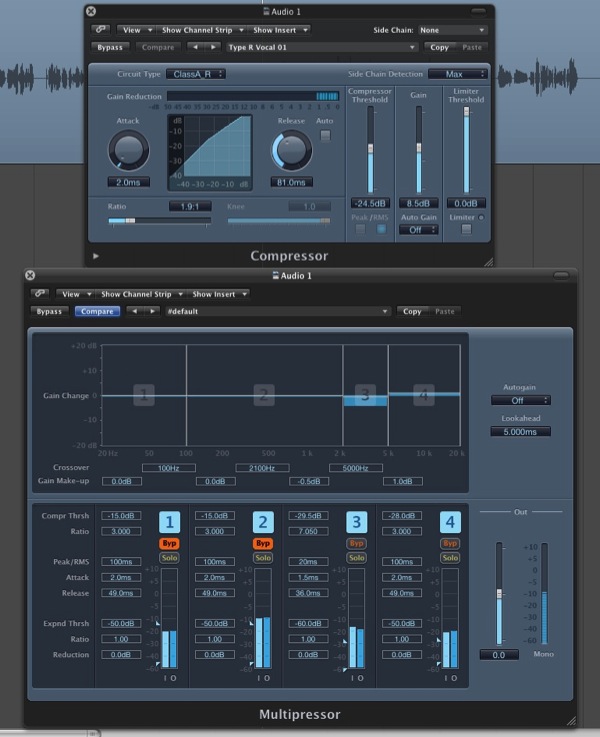Click band 3 Compr Thrsh -29.5dB field

click(308, 516)
